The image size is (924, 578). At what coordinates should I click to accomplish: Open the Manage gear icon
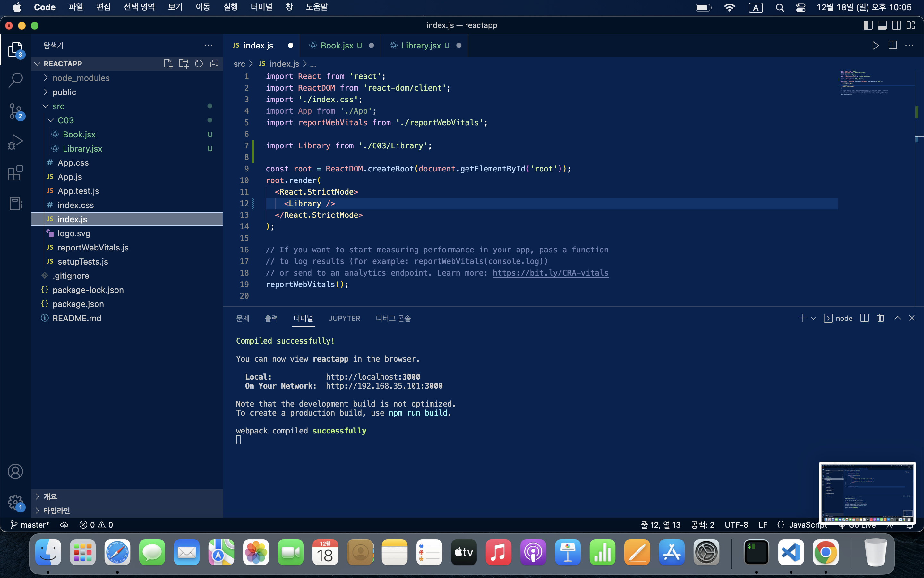[x=15, y=502]
